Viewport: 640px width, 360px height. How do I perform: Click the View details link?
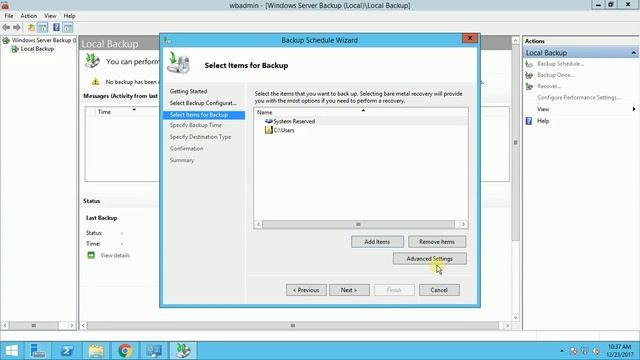(x=115, y=255)
